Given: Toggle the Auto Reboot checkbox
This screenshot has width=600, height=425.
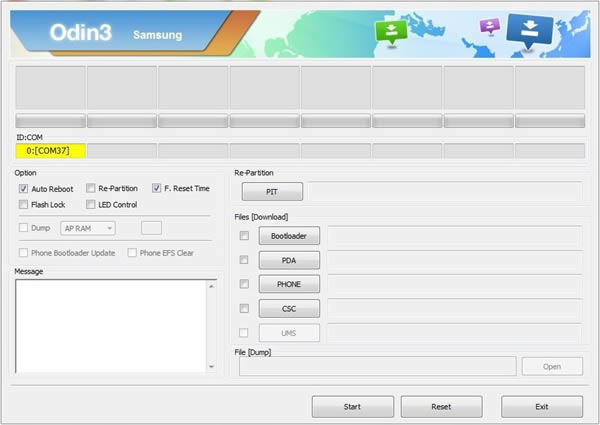Looking at the screenshot, I should [23, 188].
